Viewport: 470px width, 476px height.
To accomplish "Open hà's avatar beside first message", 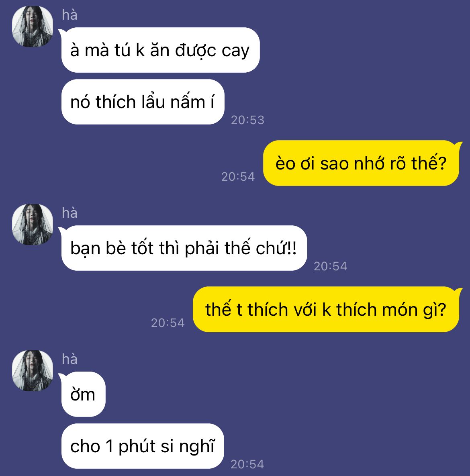I will [33, 27].
